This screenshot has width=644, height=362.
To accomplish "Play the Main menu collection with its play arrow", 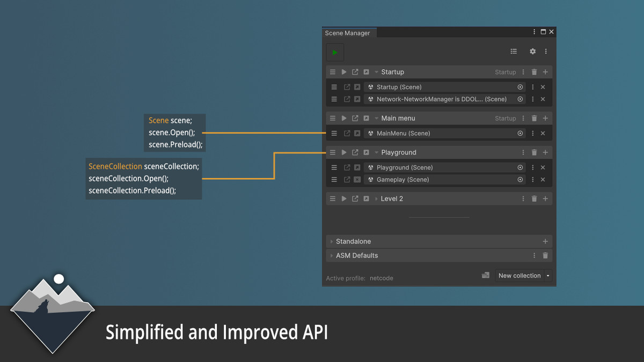I will point(344,118).
